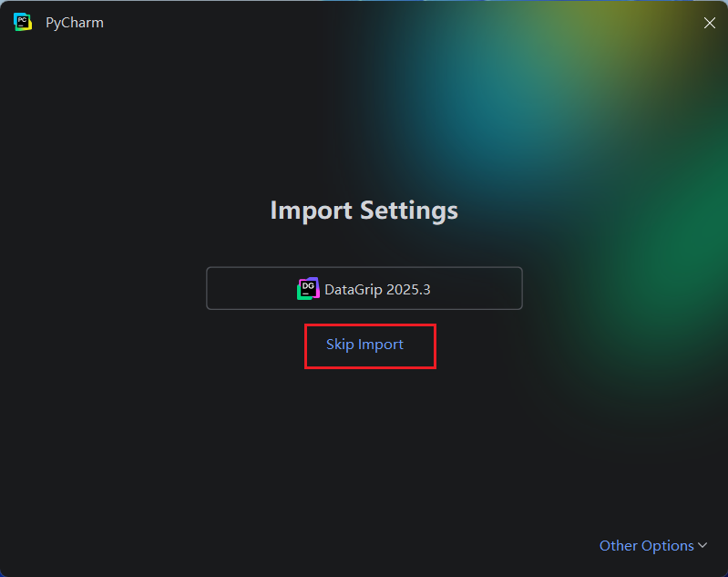Click the word Options at bottom right

(x=667, y=545)
